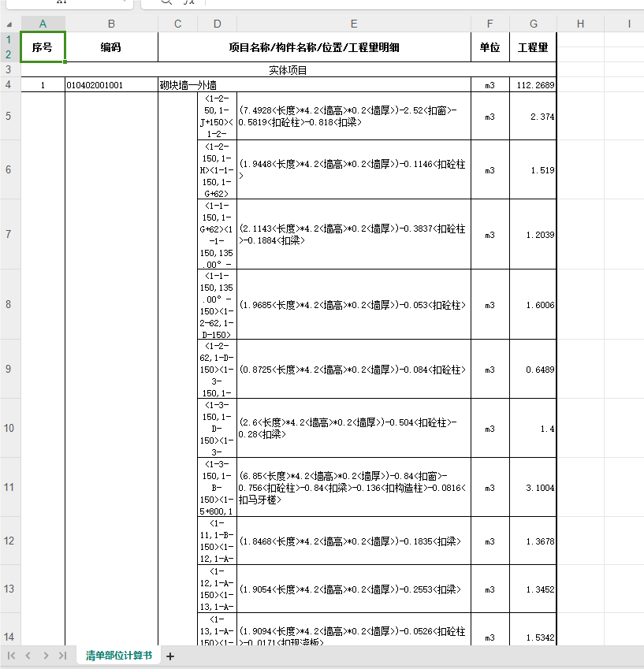Select row 3 header
The image size is (644, 669).
coord(9,69)
